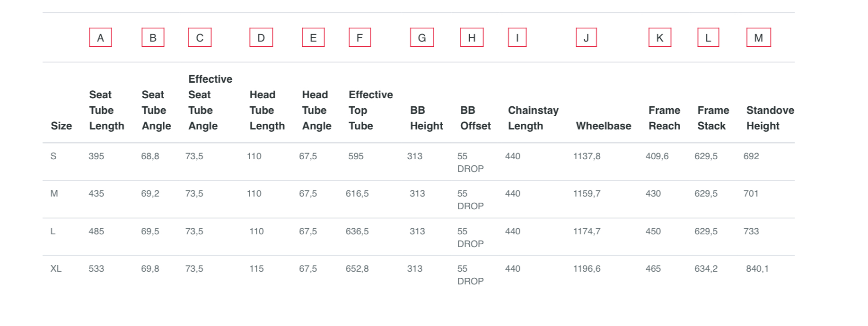Select the 1159,7 wheelbase value for M
The width and height of the screenshot is (868, 326).
pos(587,194)
